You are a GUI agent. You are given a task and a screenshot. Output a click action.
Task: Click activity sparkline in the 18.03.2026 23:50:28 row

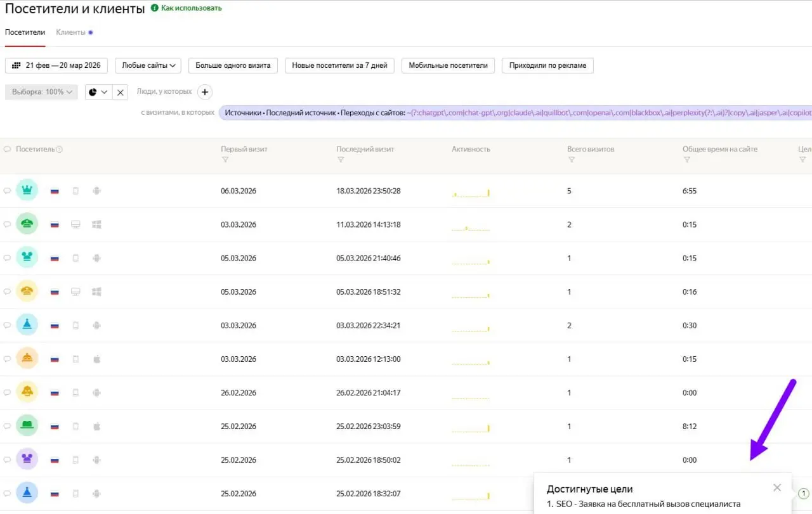(471, 193)
